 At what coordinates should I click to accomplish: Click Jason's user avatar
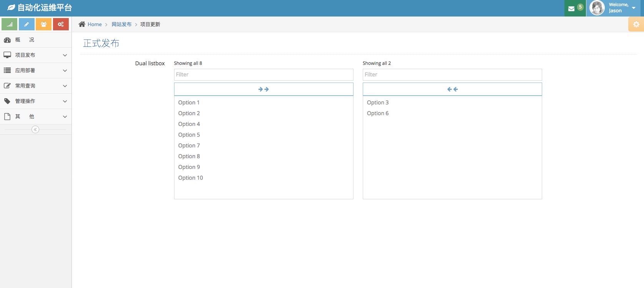(x=597, y=8)
